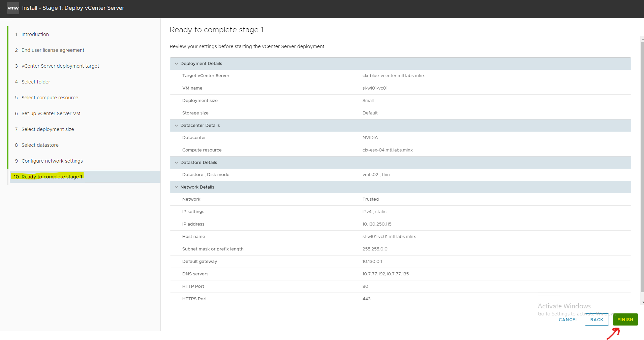Click the Datacenter value NVIDIA

(x=370, y=138)
